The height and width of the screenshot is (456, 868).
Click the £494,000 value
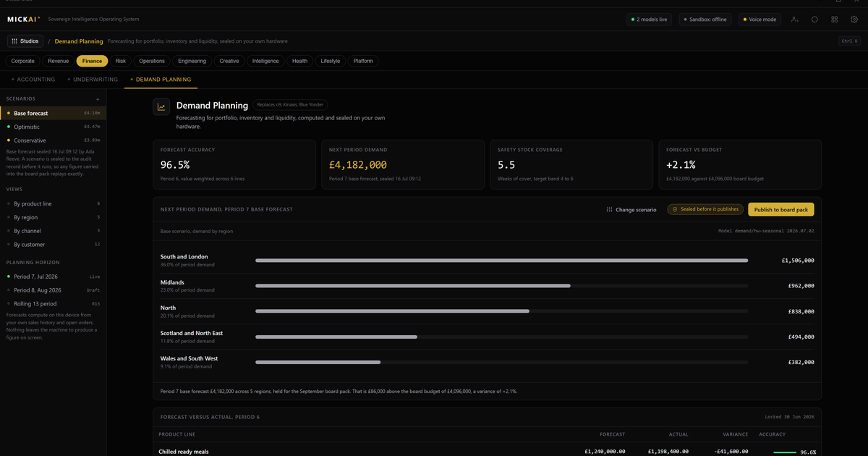(x=801, y=337)
